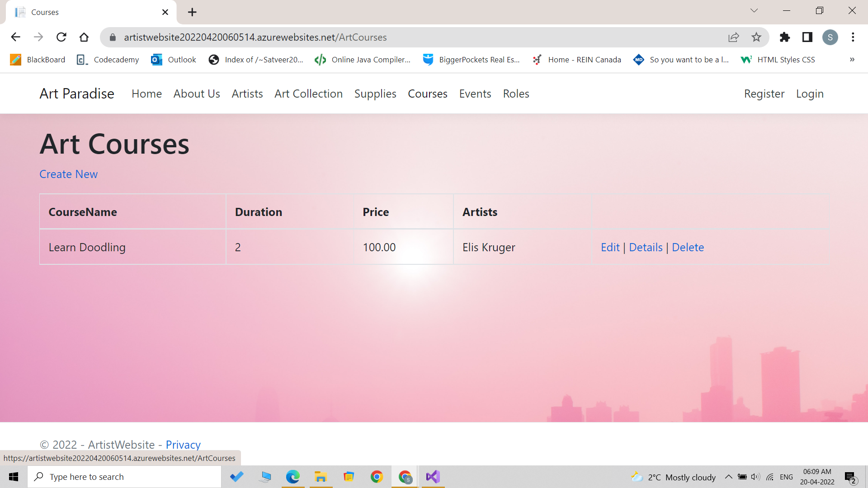Click the browser forward arrow
868x488 pixels.
tap(38, 37)
